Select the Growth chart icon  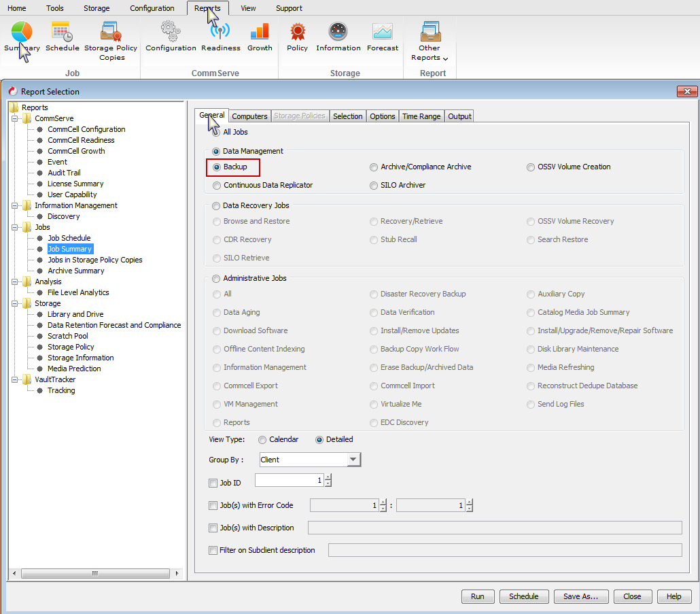[x=260, y=32]
